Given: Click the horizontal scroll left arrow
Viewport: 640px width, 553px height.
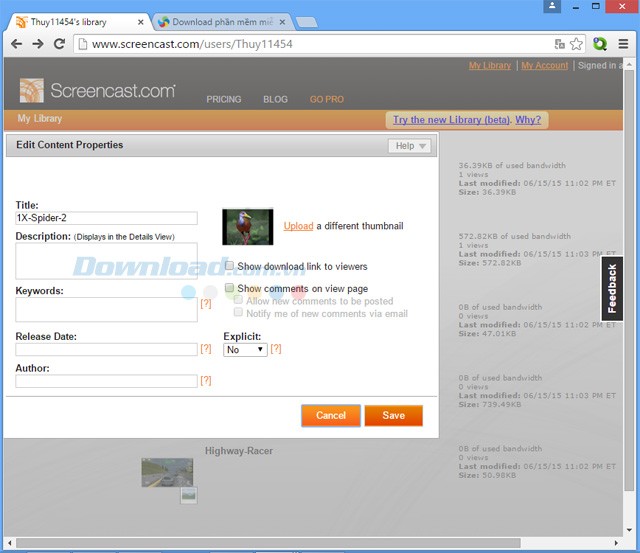Looking at the screenshot, I should [10, 543].
